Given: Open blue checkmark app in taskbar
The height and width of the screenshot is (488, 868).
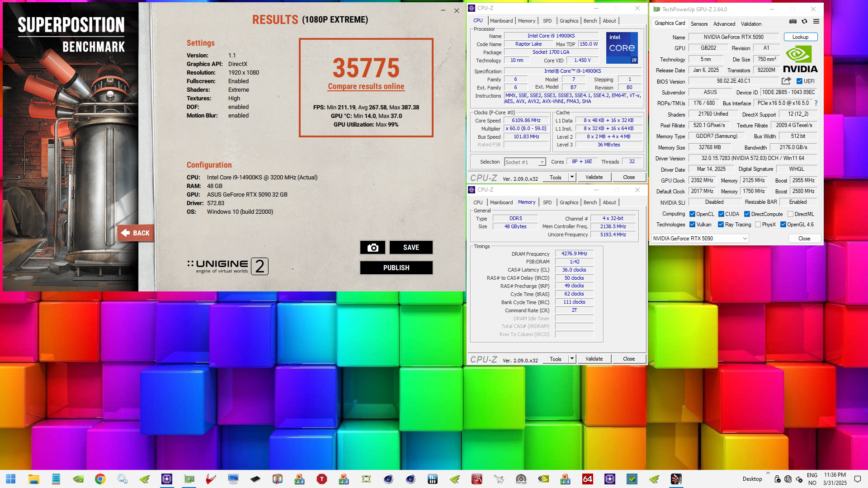Looking at the screenshot, I should [632, 479].
